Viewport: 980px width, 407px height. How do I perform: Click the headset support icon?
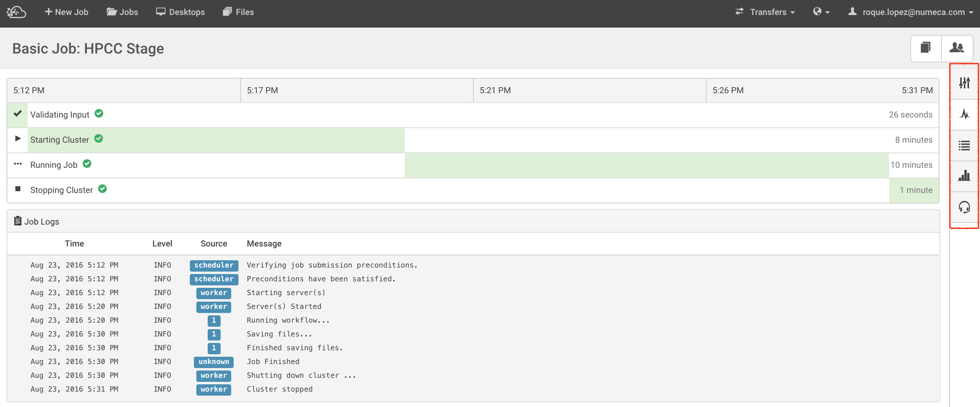tap(964, 207)
